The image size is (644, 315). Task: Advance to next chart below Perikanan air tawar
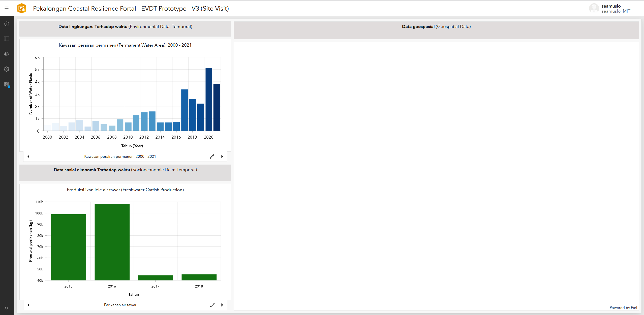pyautogui.click(x=222, y=305)
